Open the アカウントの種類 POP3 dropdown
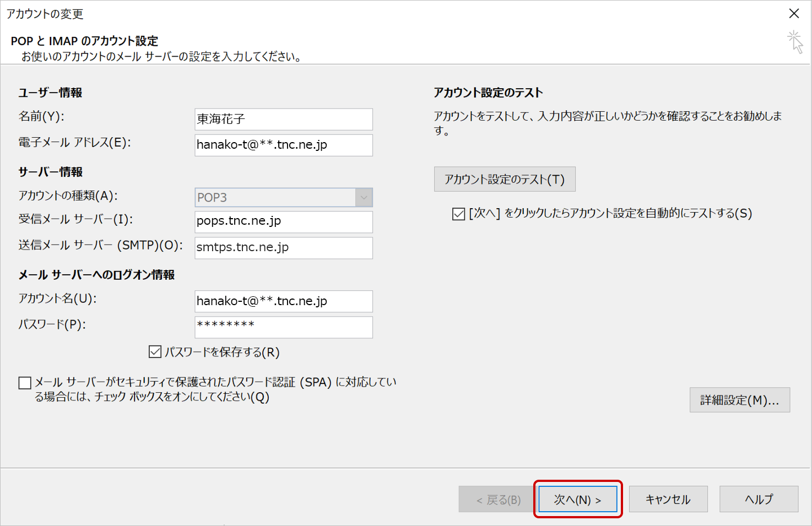The height and width of the screenshot is (526, 812). tap(284, 197)
